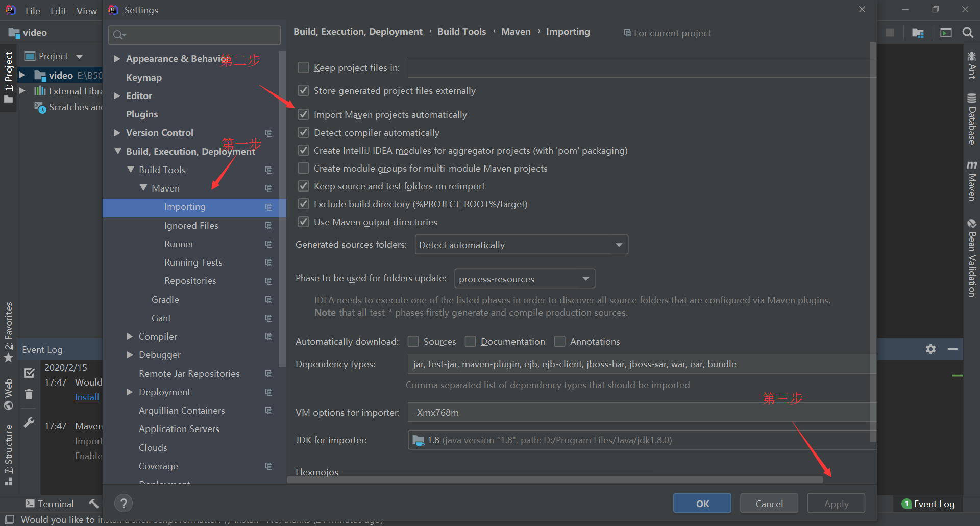Expand Version Control settings node
Viewport: 980px width, 526px height.
coord(117,133)
